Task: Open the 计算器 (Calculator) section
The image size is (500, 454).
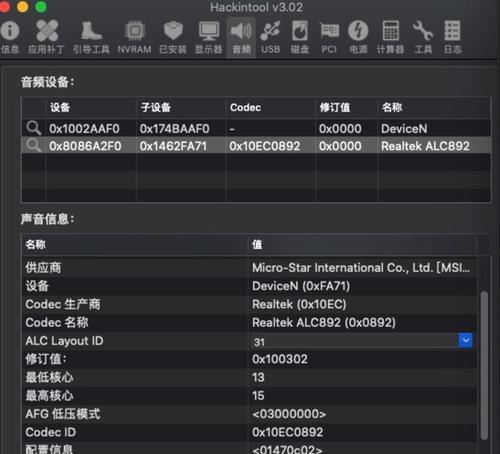Action: click(x=390, y=37)
